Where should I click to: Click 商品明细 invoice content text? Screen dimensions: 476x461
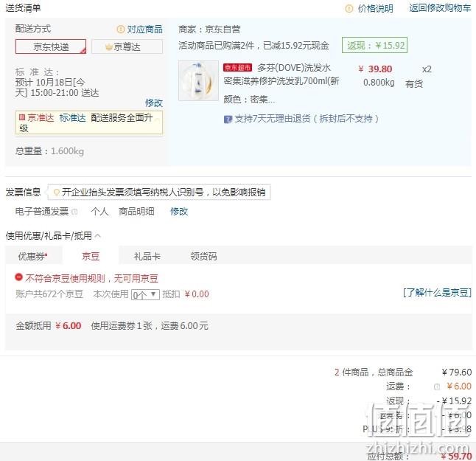click(x=136, y=212)
